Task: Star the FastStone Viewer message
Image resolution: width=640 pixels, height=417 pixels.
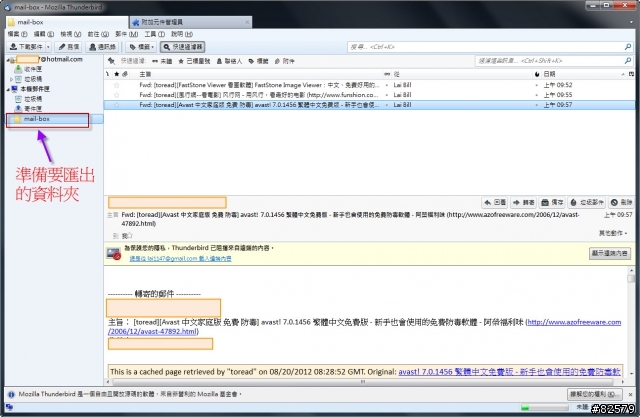Action: coord(117,85)
